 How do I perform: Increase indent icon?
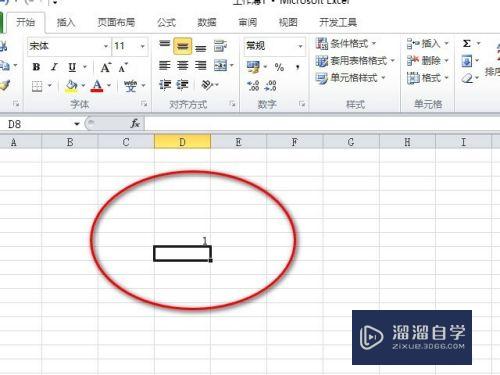(x=183, y=85)
